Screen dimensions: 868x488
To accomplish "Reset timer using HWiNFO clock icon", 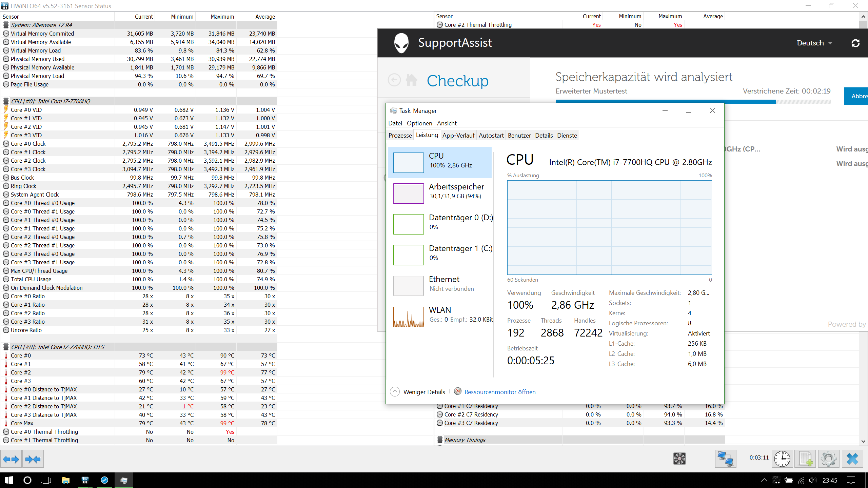I will (782, 460).
